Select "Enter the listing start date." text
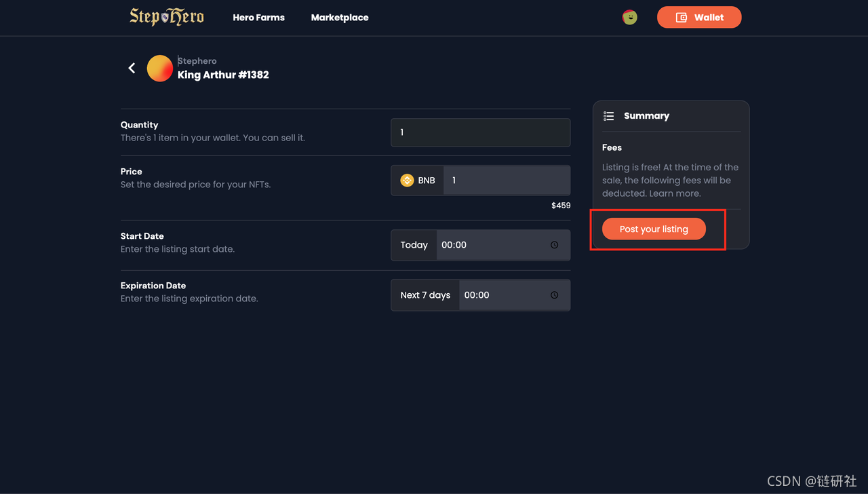 pyautogui.click(x=178, y=249)
